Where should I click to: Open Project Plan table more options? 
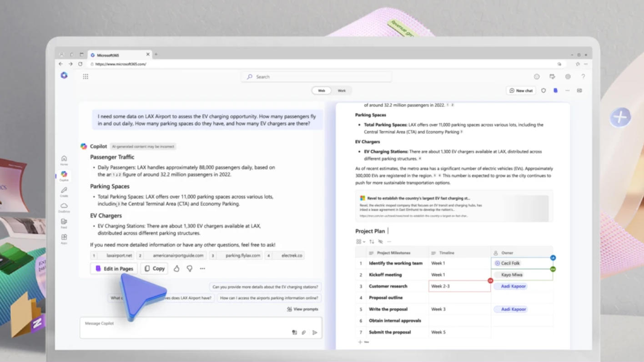click(x=389, y=242)
